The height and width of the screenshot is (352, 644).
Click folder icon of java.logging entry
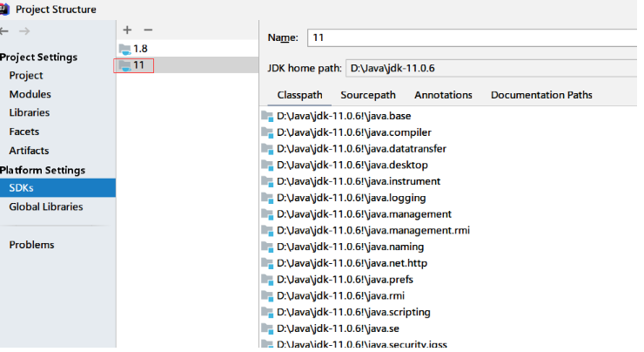[x=267, y=198]
